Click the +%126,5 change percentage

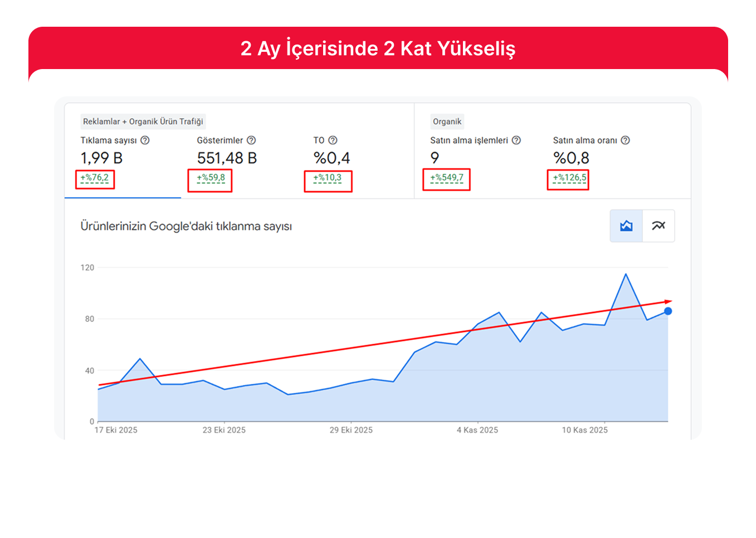(x=569, y=178)
